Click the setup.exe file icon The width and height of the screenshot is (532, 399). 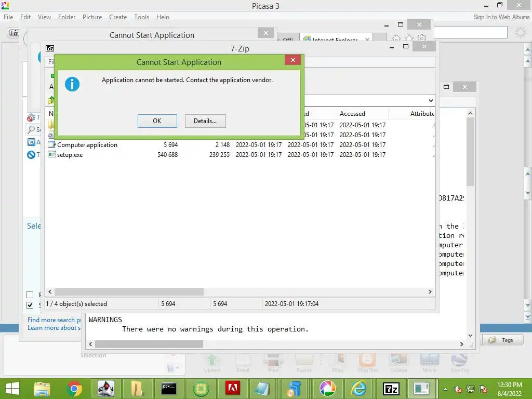(x=51, y=154)
